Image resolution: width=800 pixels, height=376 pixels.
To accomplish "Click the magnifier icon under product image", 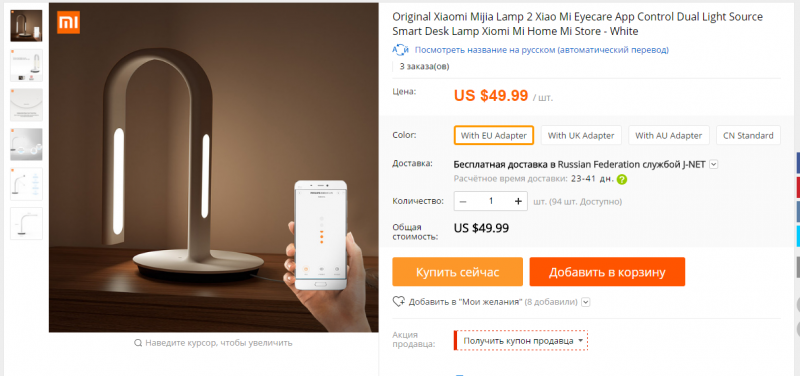I will tap(138, 343).
